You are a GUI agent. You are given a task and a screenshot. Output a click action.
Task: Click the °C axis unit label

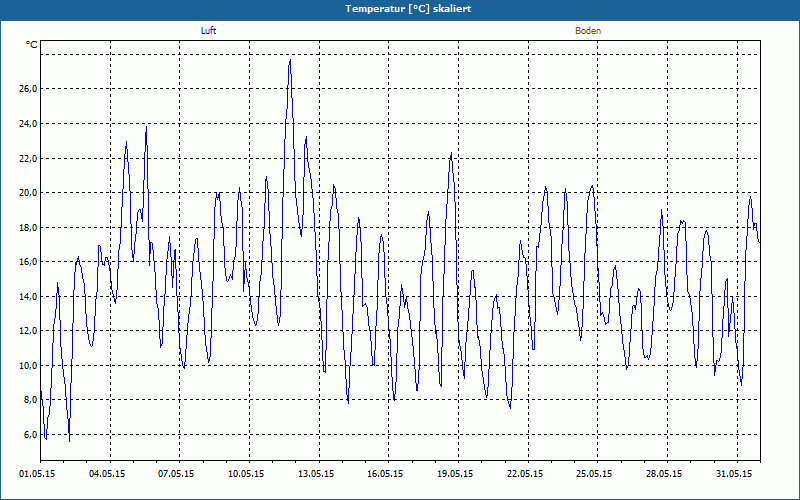(x=32, y=45)
